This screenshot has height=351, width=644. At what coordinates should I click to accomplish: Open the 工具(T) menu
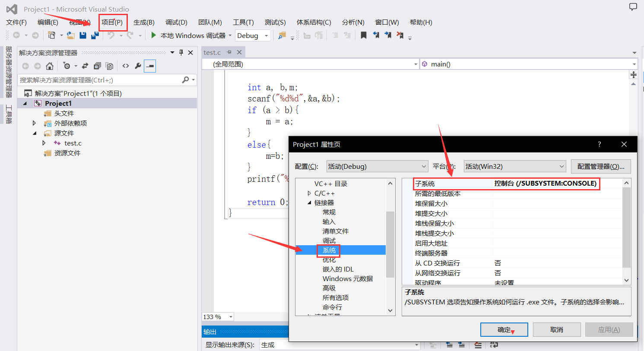[x=243, y=22]
